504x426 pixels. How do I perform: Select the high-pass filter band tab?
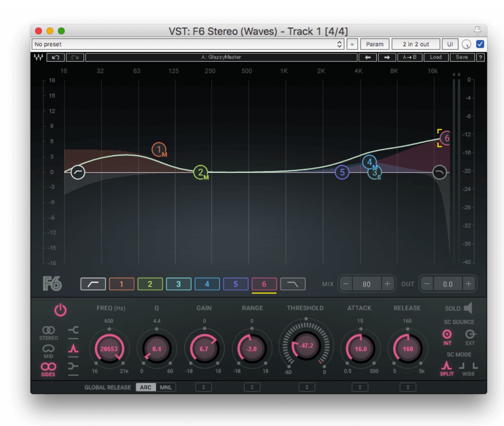click(x=93, y=284)
